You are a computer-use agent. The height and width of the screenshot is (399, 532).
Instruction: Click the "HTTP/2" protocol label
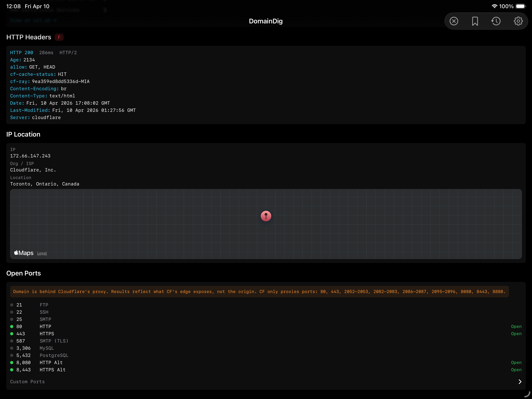pyautogui.click(x=68, y=52)
